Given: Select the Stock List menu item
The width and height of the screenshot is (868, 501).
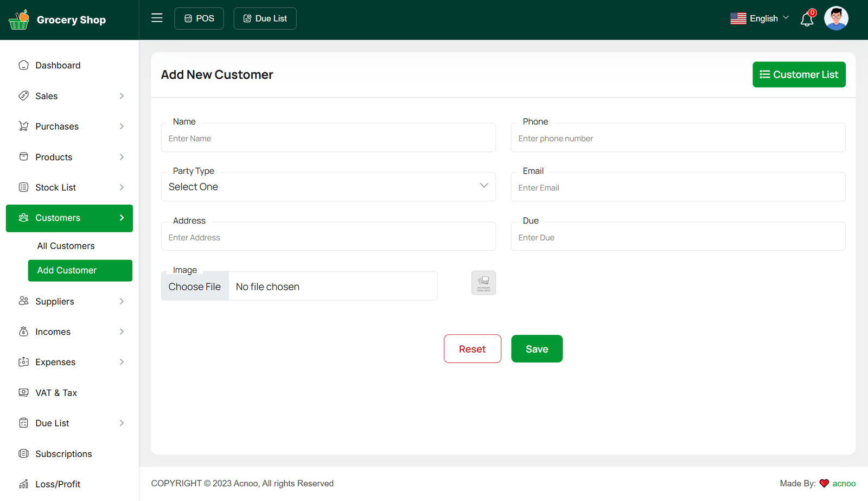Looking at the screenshot, I should point(55,187).
